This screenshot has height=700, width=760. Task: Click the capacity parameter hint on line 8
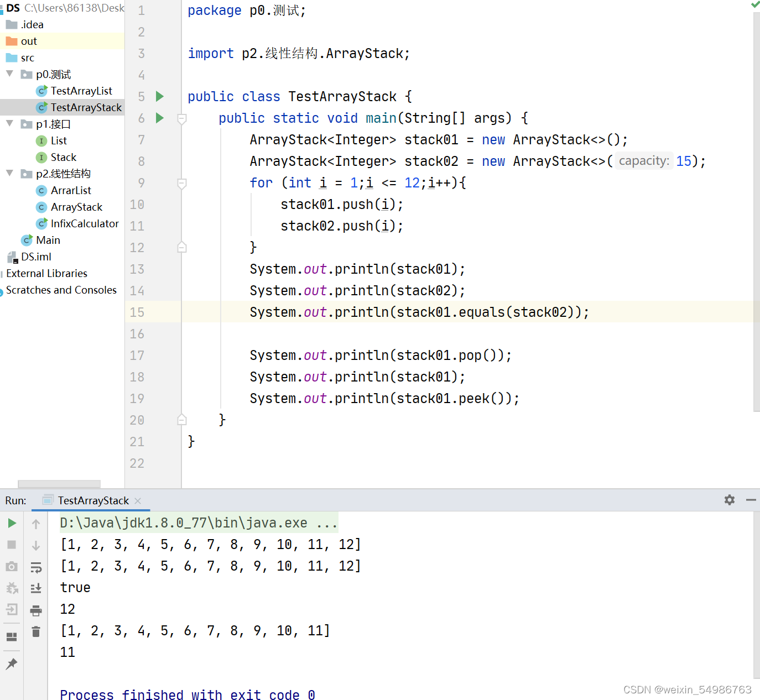click(644, 161)
